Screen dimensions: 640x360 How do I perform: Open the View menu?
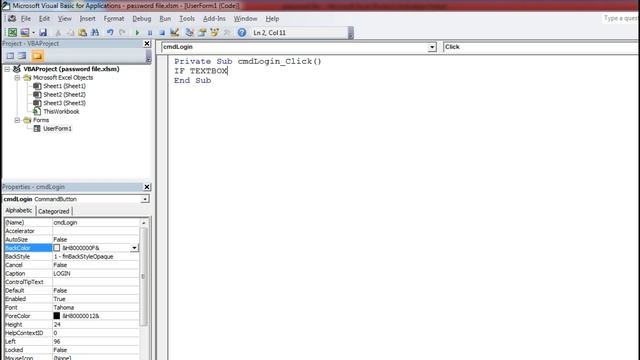[x=64, y=19]
